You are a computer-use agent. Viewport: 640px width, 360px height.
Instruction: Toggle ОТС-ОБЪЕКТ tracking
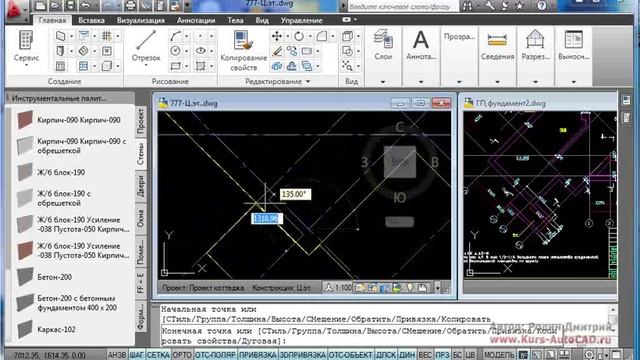[x=350, y=355]
